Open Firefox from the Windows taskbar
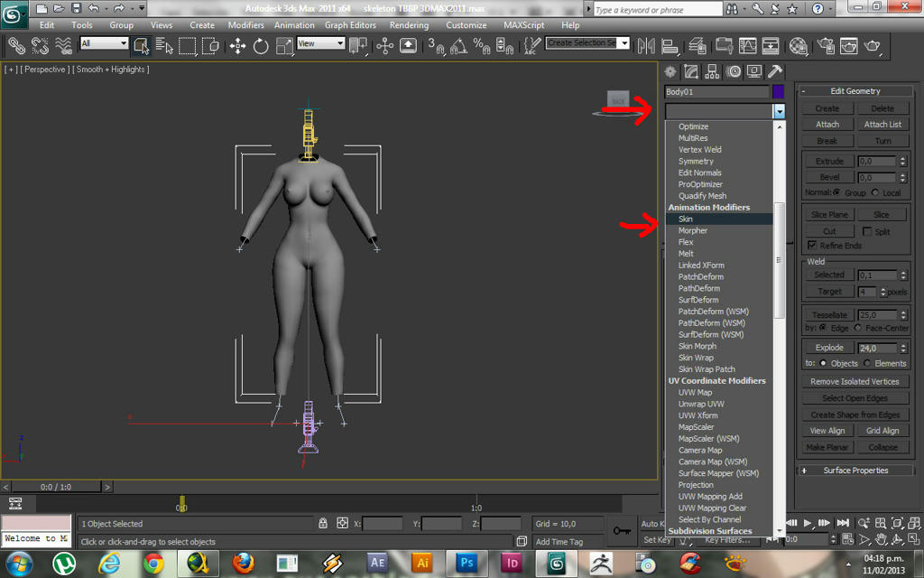This screenshot has height=578, width=924. click(243, 564)
